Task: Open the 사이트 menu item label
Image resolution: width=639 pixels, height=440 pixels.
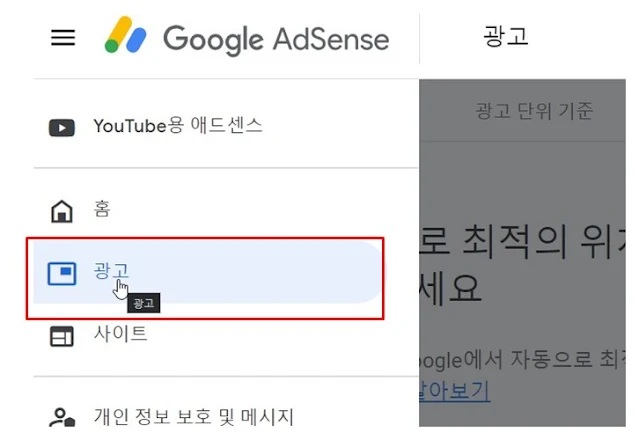Action: (120, 333)
